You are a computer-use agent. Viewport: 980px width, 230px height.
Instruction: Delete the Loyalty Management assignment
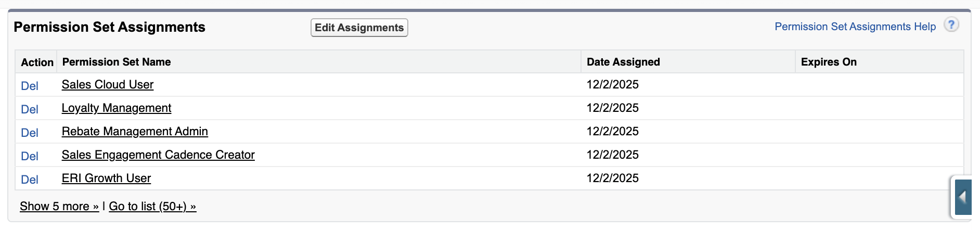[30, 109]
